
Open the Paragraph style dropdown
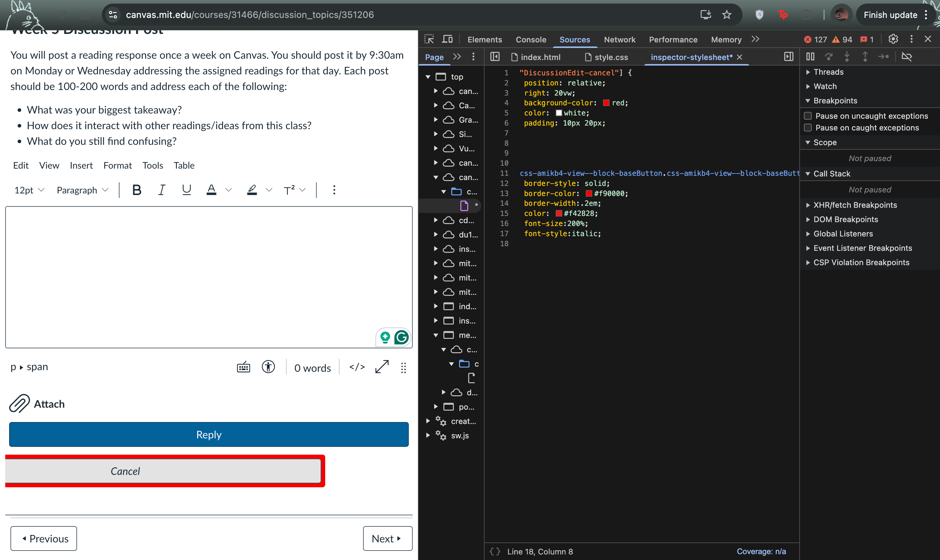tap(82, 190)
